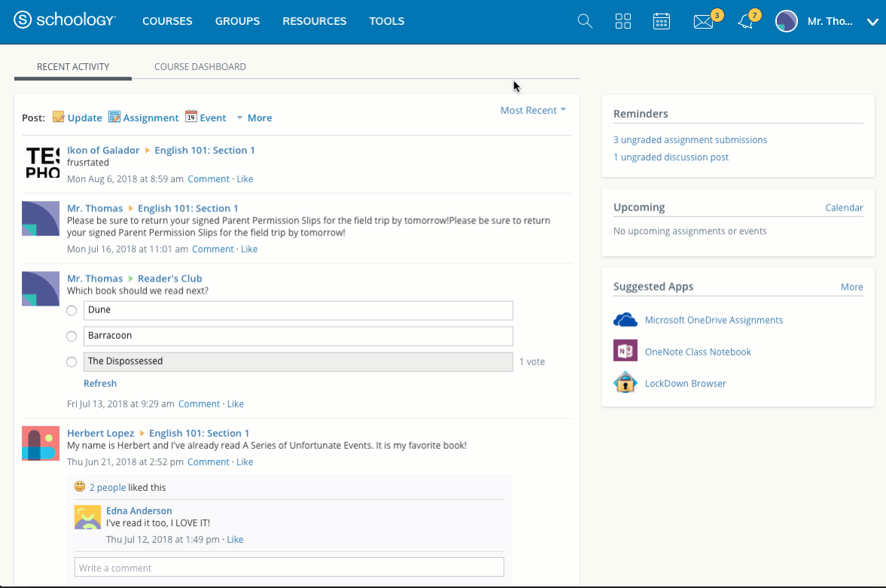Click the Write a comment field
This screenshot has width=886, height=588.
click(x=289, y=567)
